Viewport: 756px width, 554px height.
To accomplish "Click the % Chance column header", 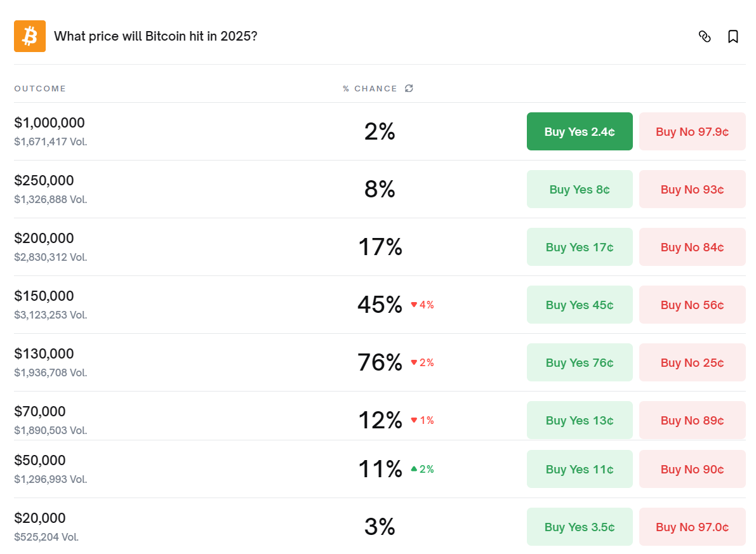I will (370, 89).
